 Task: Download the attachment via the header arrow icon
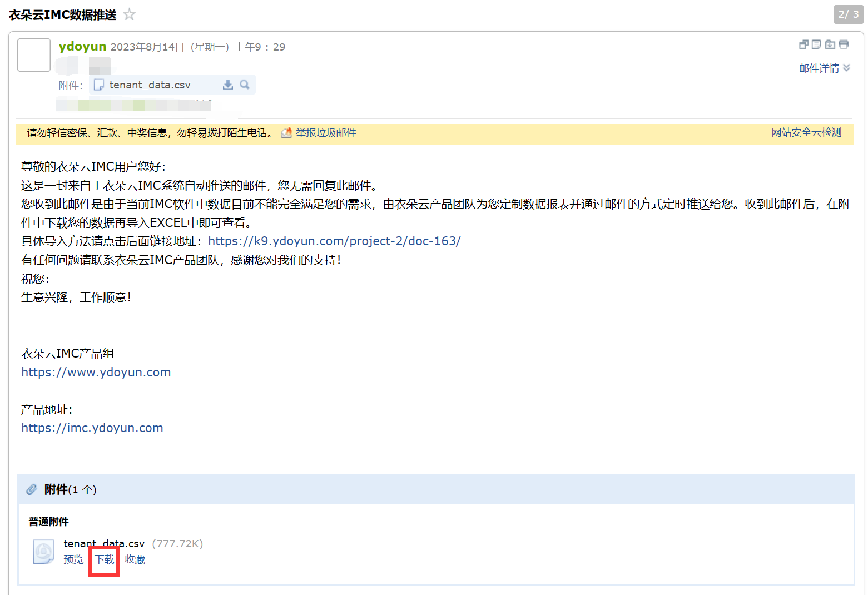(x=228, y=85)
